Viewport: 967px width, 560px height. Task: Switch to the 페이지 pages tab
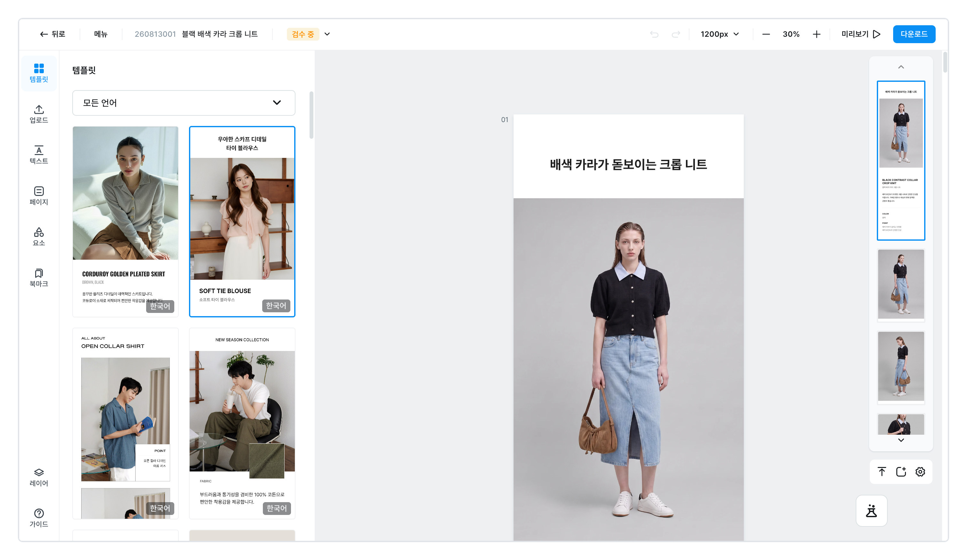point(39,196)
